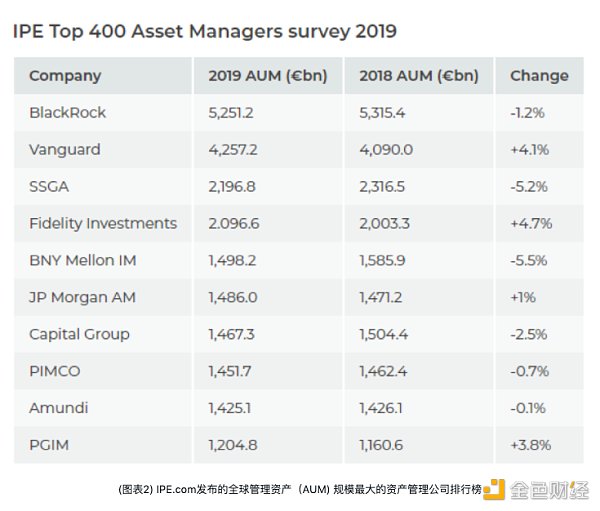Select BlackRock's 5,251.2 2019 AUM value

point(231,113)
